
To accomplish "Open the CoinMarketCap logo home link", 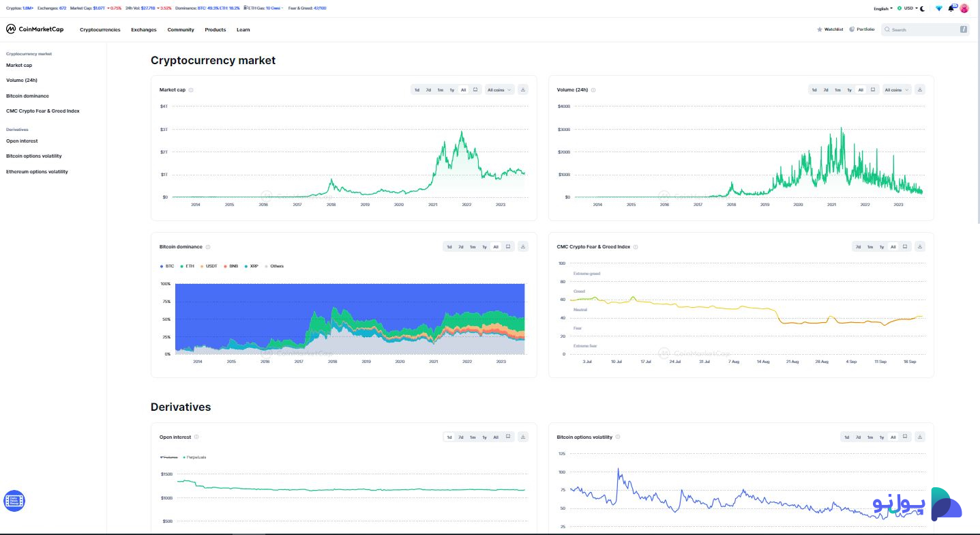I will [35, 29].
